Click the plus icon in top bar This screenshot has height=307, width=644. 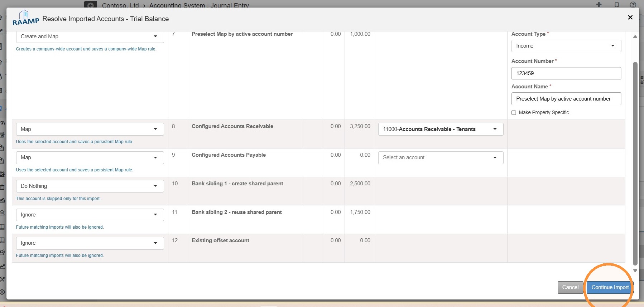click(599, 4)
